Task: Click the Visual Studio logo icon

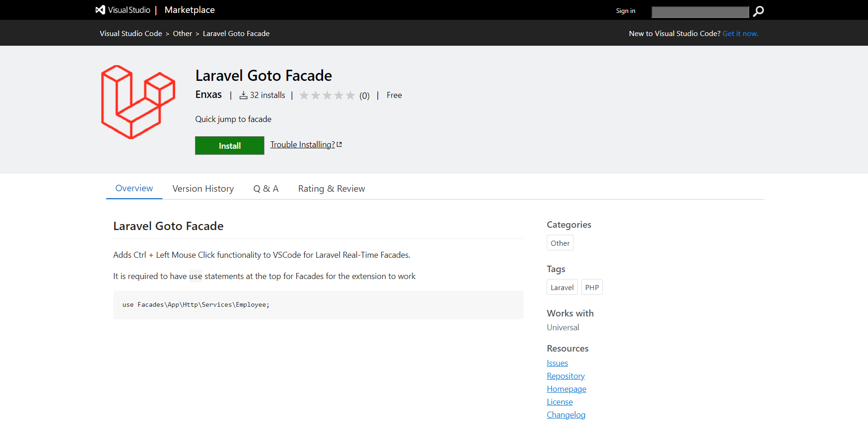Action: (100, 10)
